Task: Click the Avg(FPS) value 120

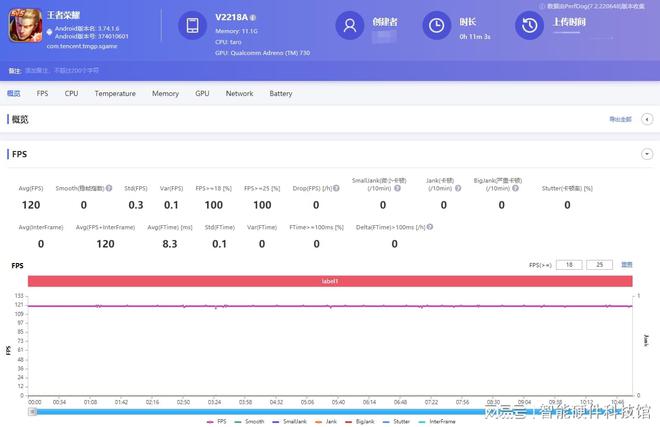Action: click(x=31, y=205)
